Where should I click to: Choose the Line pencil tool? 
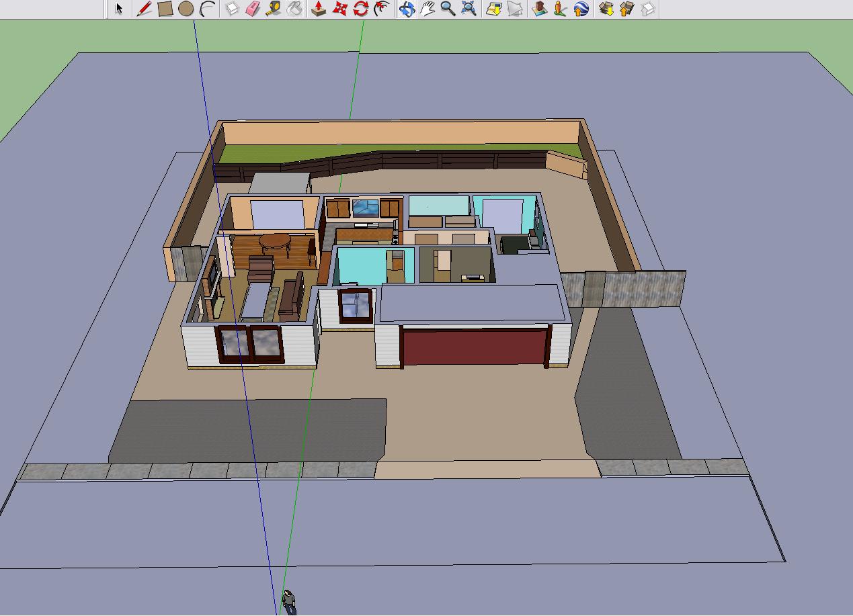point(144,9)
